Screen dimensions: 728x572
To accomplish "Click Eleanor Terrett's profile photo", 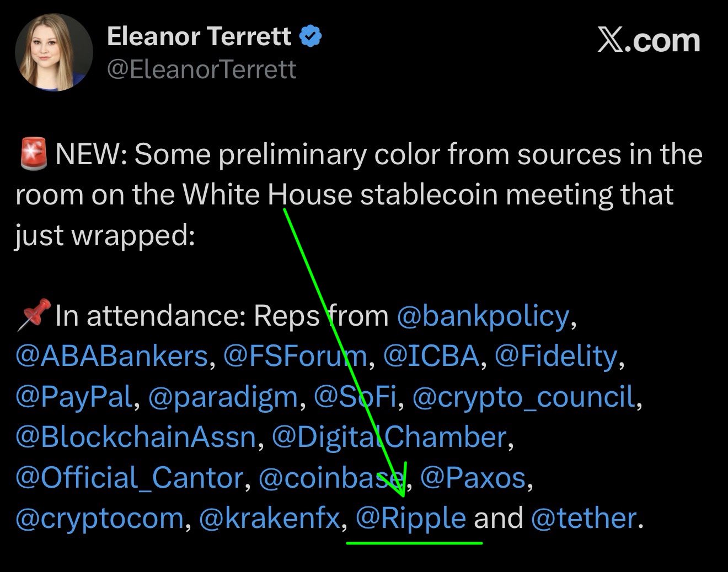I will point(53,52).
